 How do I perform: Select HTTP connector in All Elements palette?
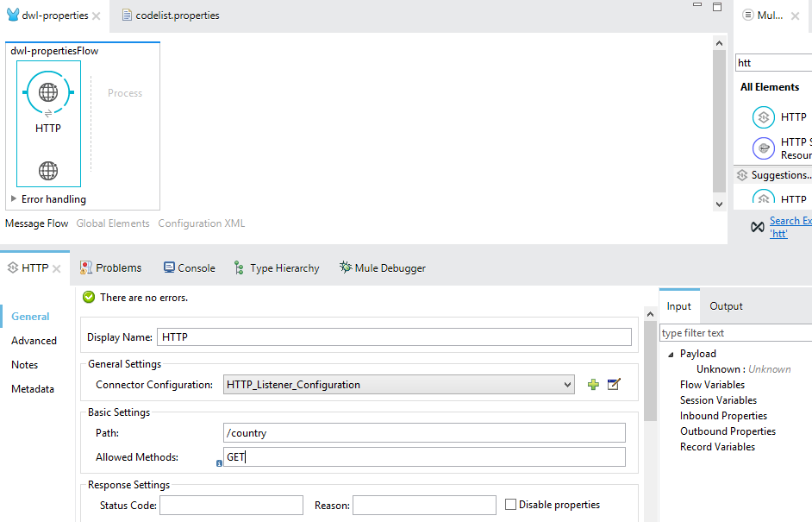(x=764, y=117)
